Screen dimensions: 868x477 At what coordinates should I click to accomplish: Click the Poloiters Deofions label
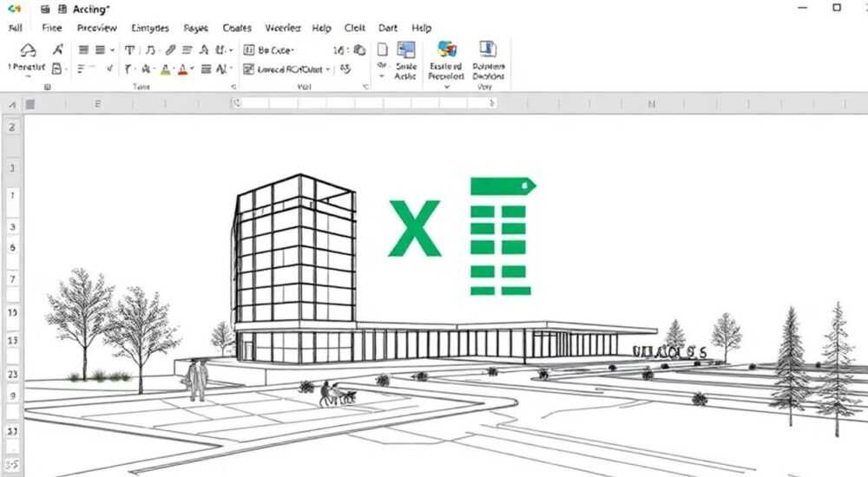click(488, 71)
